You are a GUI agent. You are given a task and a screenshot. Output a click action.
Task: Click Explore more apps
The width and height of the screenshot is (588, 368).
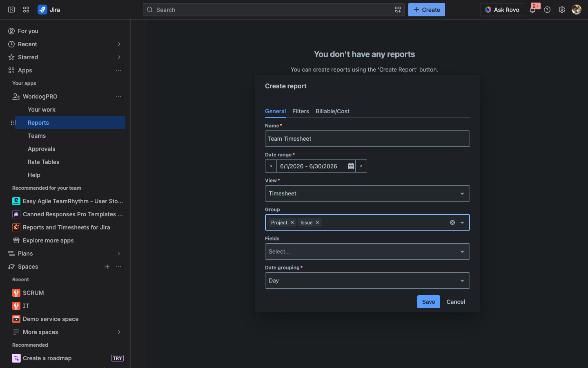click(x=48, y=240)
